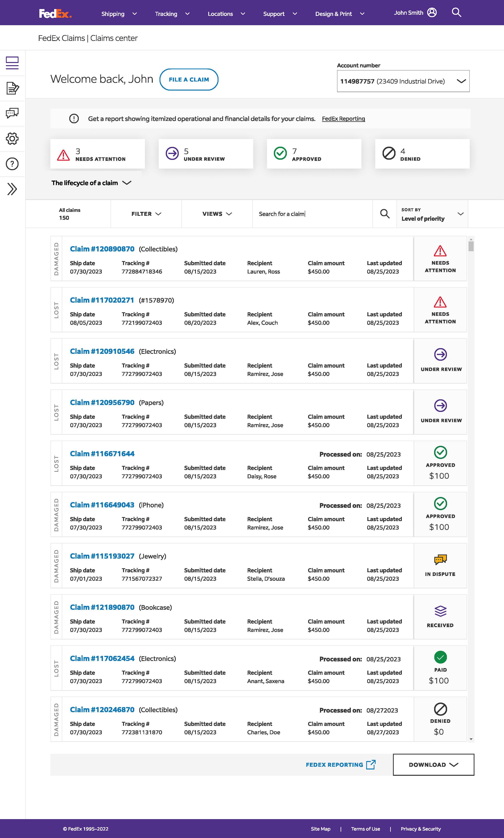Screen dimensions: 504x838
Task: Open the FILTER dropdown
Action: pyautogui.click(x=146, y=214)
